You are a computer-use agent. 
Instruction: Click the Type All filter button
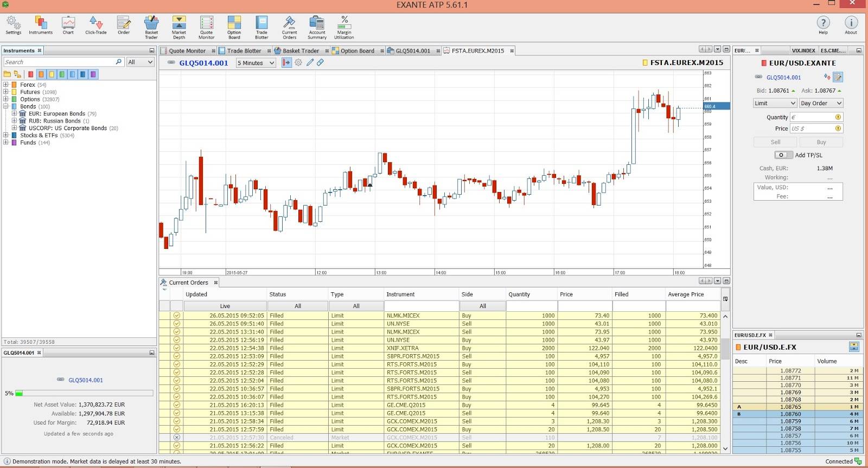coord(356,306)
